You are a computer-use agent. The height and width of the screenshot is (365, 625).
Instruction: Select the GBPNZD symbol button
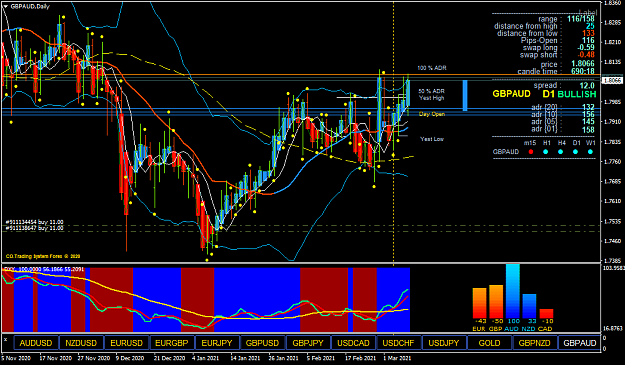coord(535,343)
